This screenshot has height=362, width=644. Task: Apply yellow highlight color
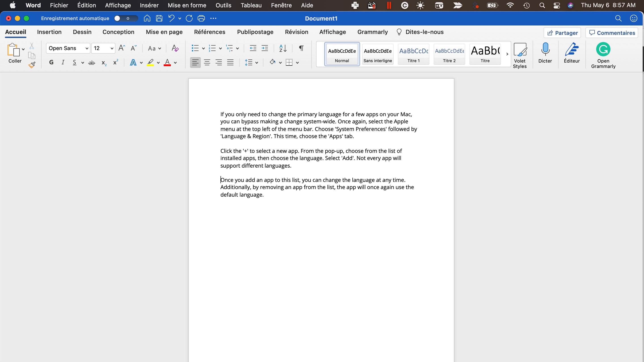coord(150,63)
